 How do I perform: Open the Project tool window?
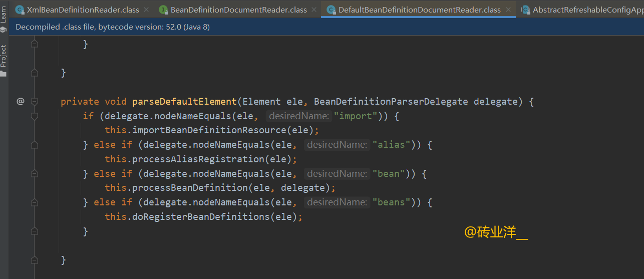4,56
